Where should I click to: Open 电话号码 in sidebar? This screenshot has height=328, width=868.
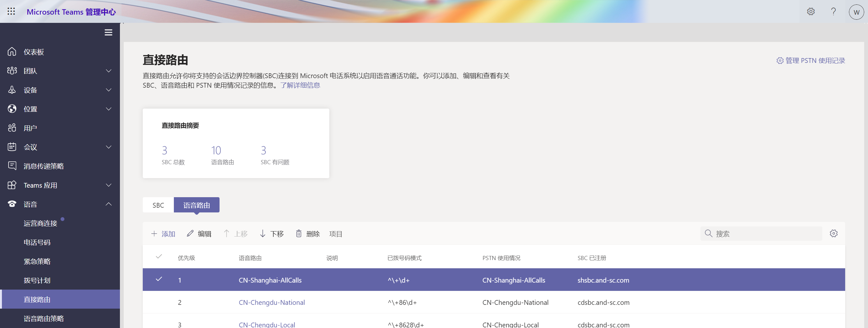pyautogui.click(x=37, y=242)
